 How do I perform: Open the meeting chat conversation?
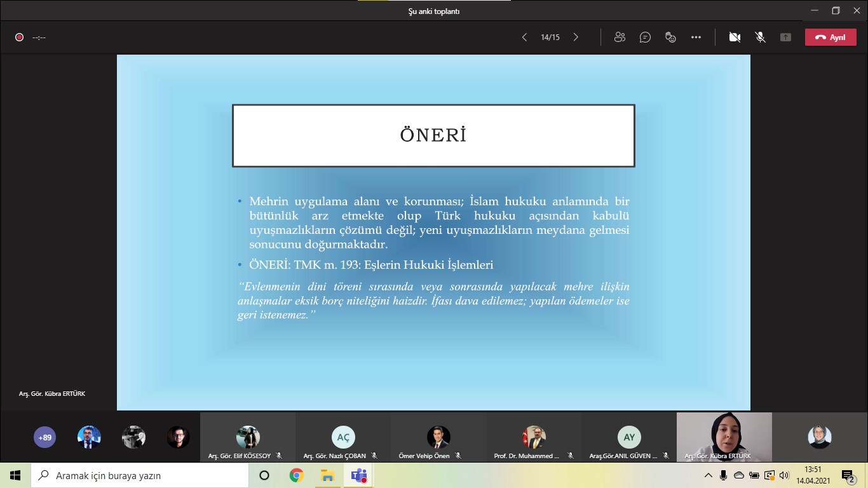click(645, 37)
